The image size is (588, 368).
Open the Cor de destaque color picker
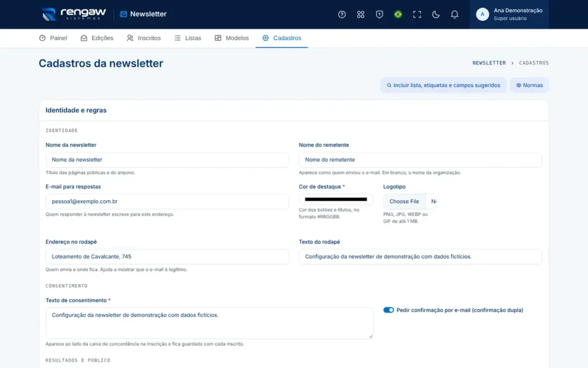pyautogui.click(x=336, y=200)
